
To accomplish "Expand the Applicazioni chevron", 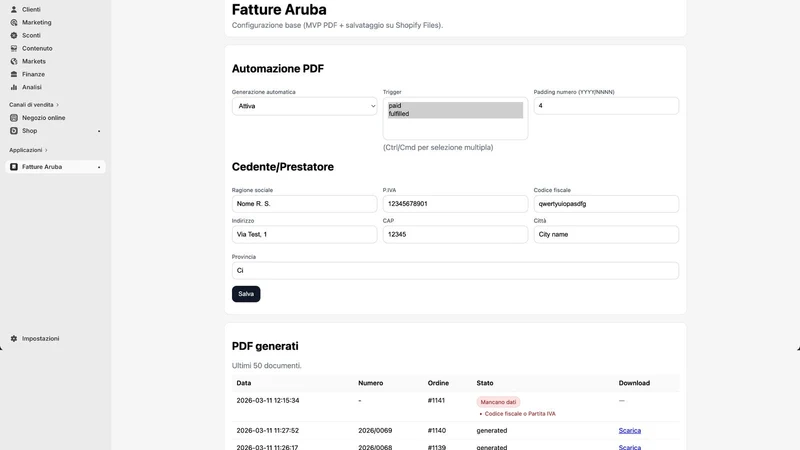I will (x=46, y=150).
